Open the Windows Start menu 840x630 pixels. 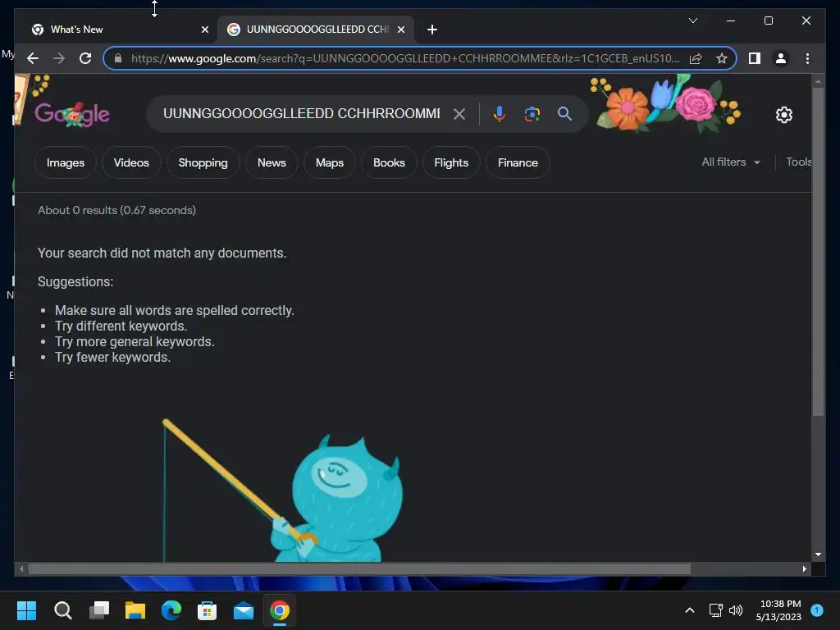click(27, 610)
